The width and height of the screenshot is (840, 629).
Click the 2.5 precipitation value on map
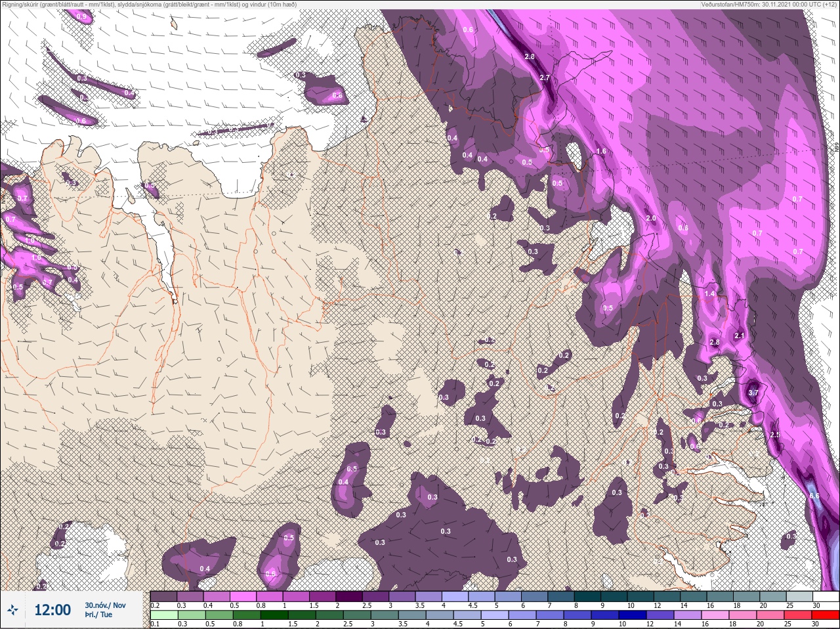(774, 435)
